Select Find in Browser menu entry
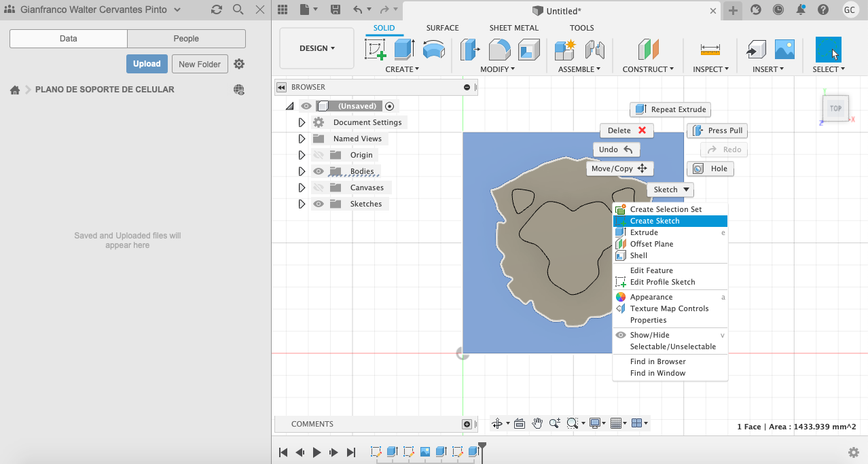The width and height of the screenshot is (868, 464). click(670, 361)
